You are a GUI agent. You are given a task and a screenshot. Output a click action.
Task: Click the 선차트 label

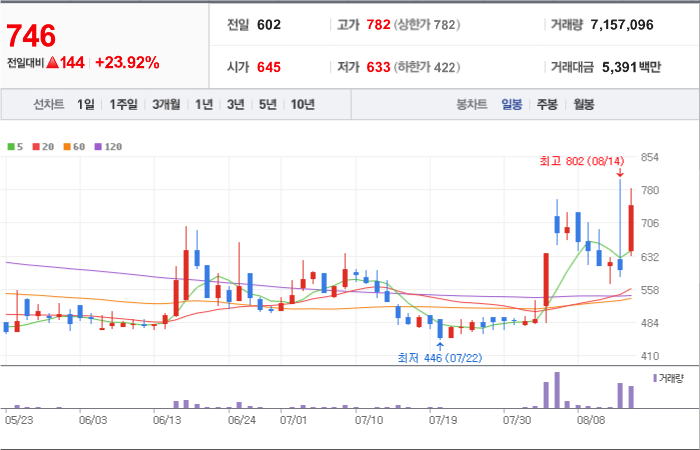pyautogui.click(x=49, y=104)
